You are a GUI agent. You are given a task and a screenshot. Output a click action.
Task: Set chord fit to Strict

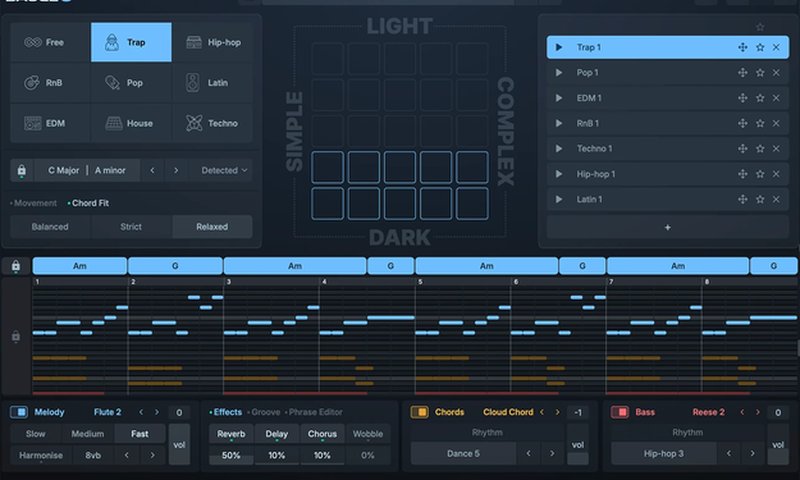(x=131, y=227)
